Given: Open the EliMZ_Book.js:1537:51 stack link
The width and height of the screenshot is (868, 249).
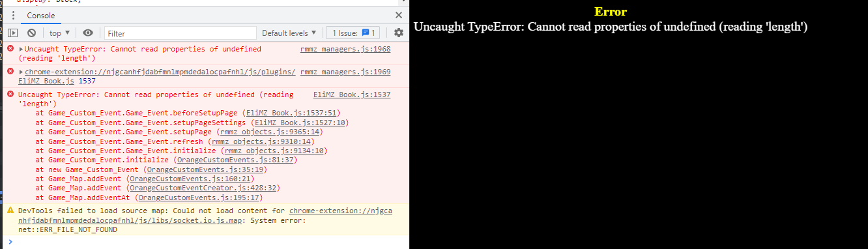Looking at the screenshot, I should [291, 113].
